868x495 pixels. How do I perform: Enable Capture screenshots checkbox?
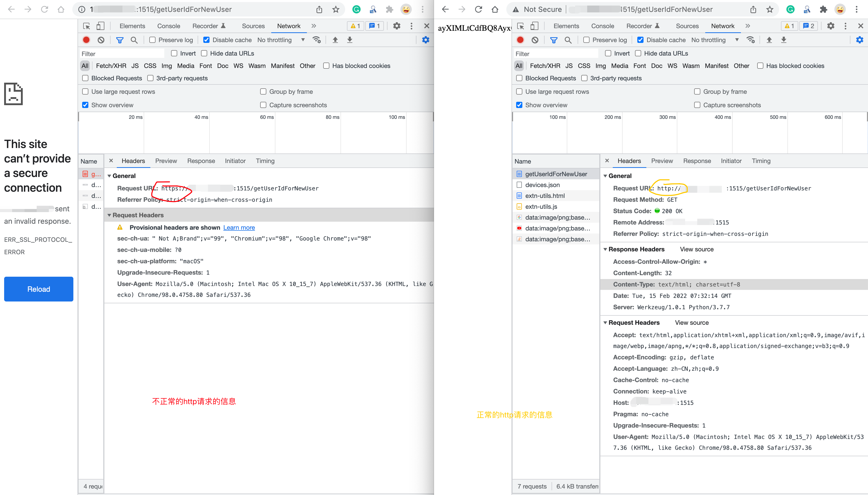click(263, 105)
